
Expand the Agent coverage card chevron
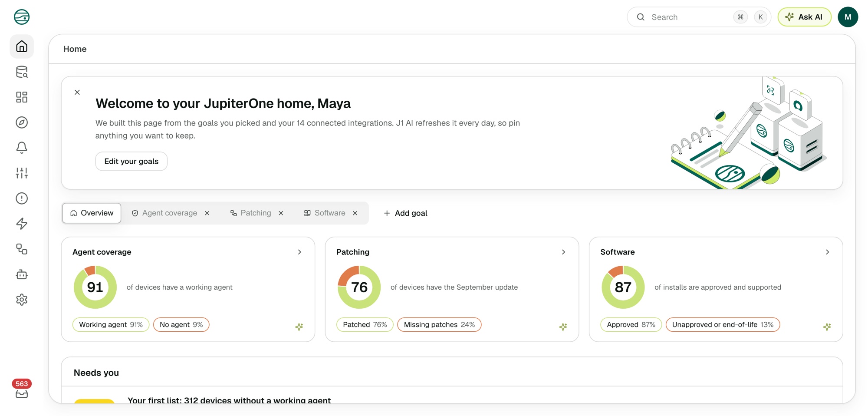click(x=299, y=252)
